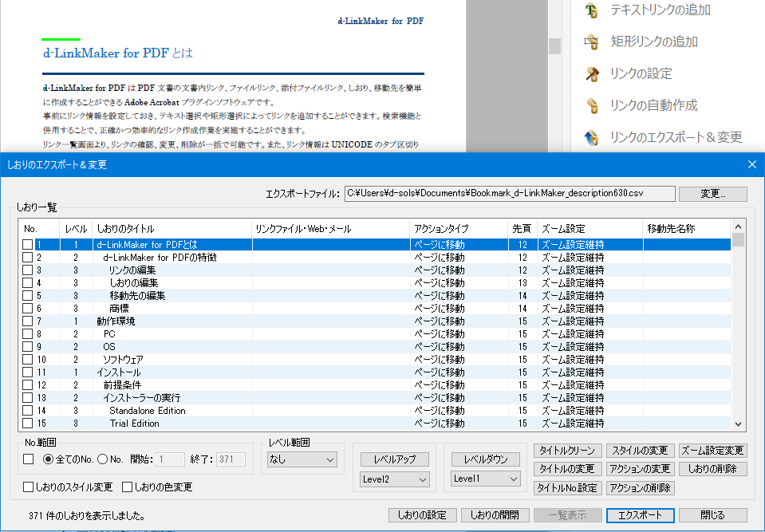The height and width of the screenshot is (532, 765).
Task: Click the アクションの削除 button
Action: (x=640, y=488)
